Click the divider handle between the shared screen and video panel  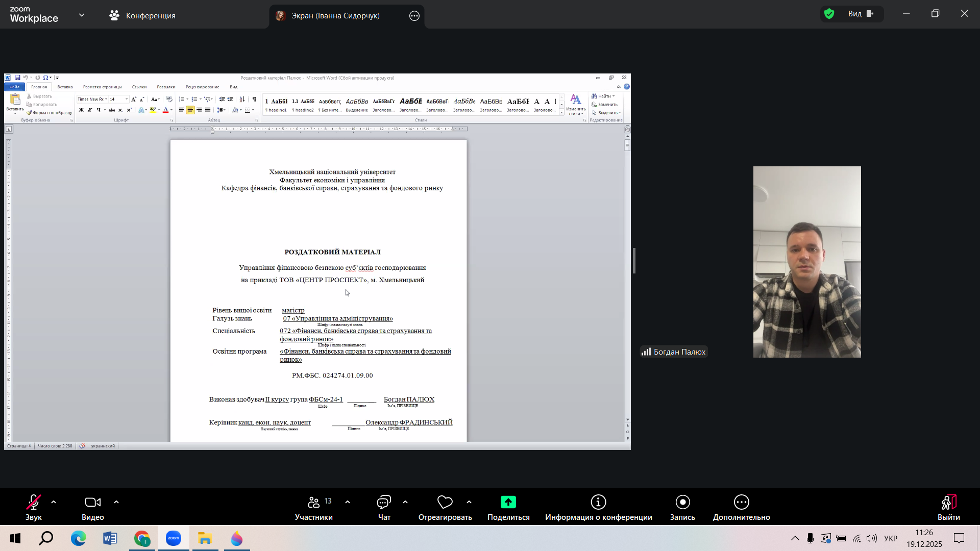[x=634, y=261]
